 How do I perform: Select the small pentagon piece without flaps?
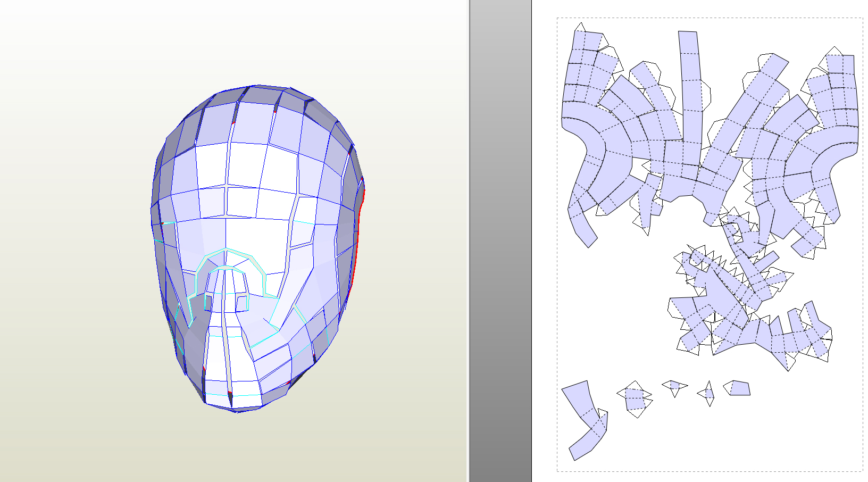(x=737, y=388)
